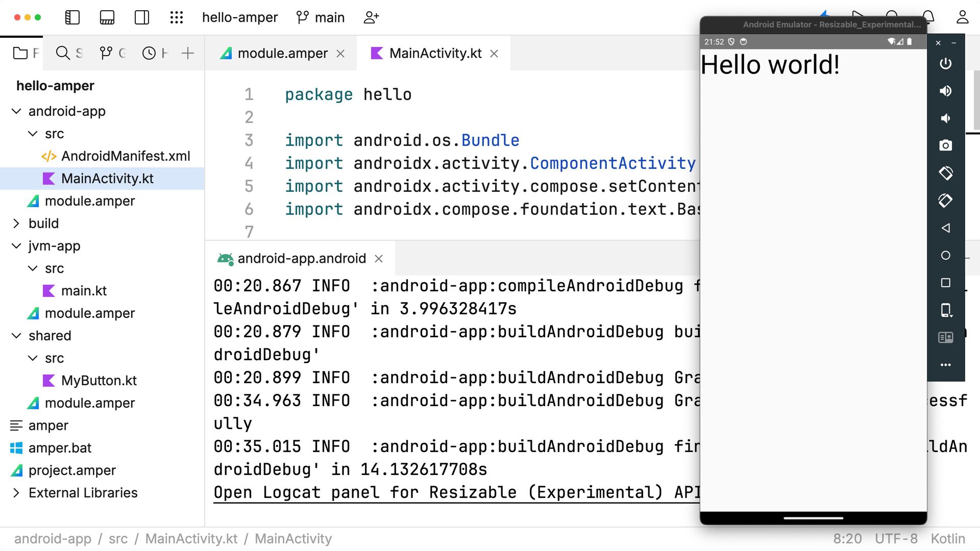The height and width of the screenshot is (551, 980).
Task: Close the android-app.android run tab
Action: tap(379, 259)
